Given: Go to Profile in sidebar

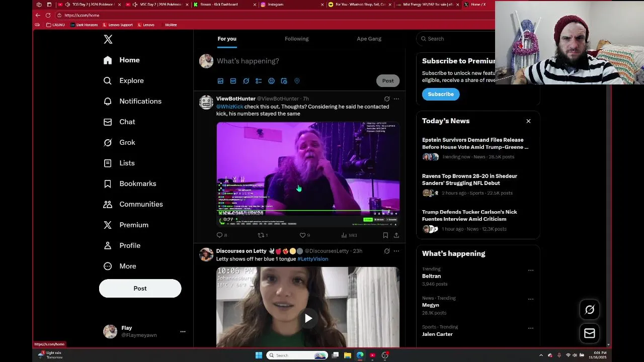Looking at the screenshot, I should coord(122,245).
